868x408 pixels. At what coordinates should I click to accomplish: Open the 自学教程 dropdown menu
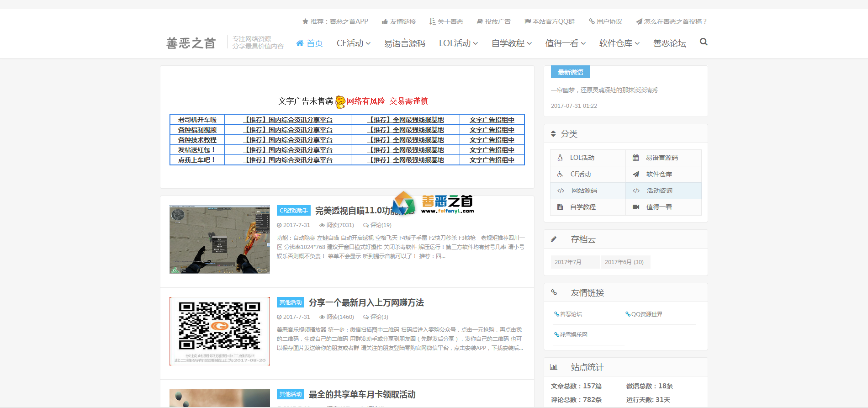(x=511, y=43)
